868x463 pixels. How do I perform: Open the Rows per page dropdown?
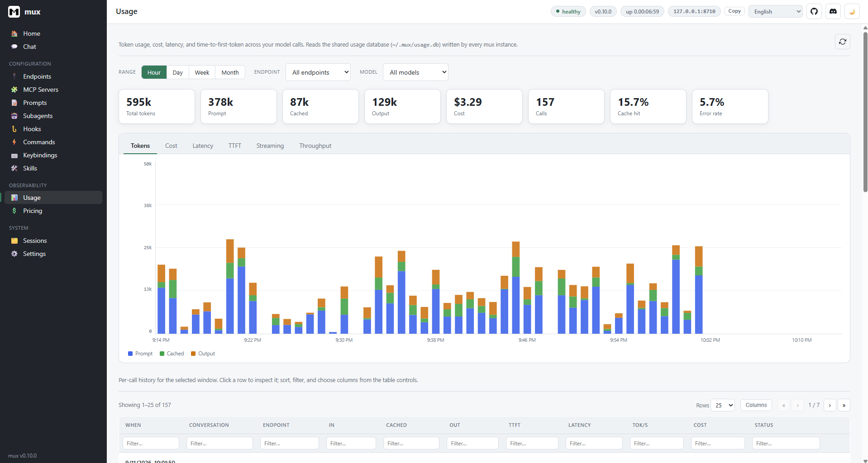pos(723,405)
